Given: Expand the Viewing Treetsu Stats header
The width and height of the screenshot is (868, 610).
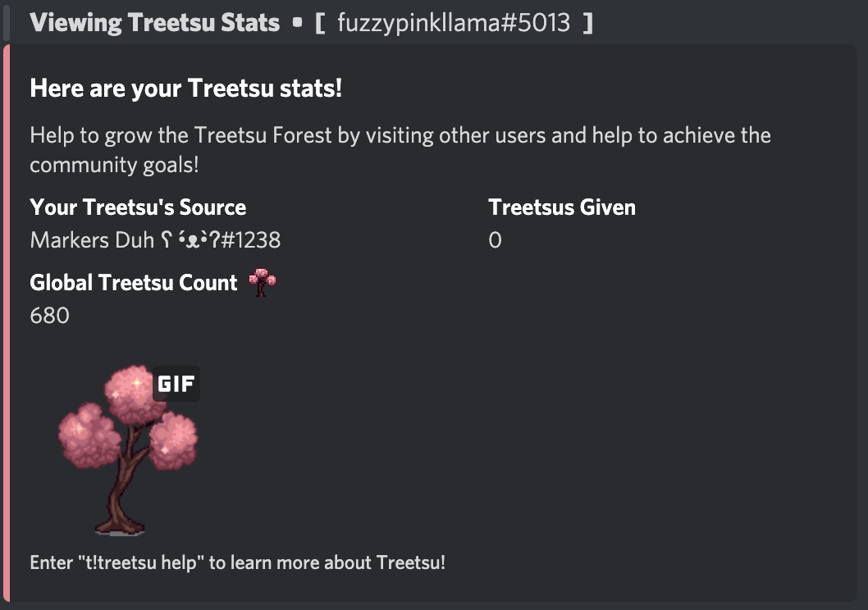Looking at the screenshot, I should [154, 22].
